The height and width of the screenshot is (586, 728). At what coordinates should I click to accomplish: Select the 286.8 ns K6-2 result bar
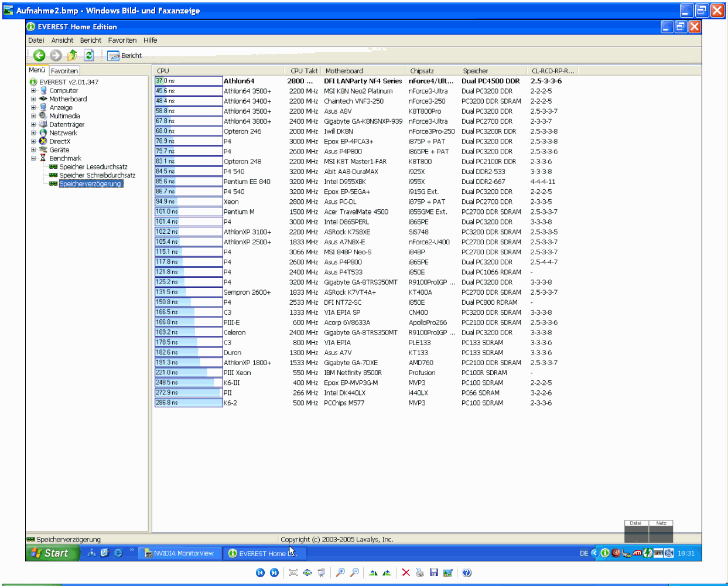(189, 403)
